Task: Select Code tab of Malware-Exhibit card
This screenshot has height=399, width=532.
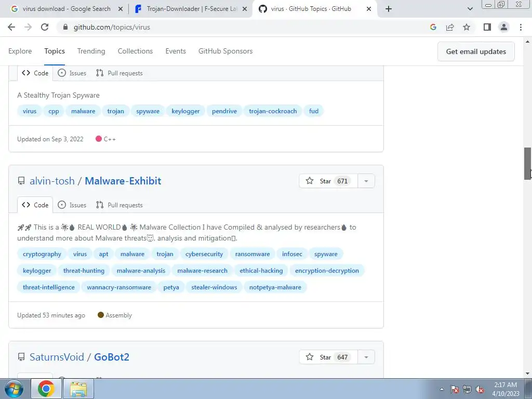Action: pyautogui.click(x=35, y=205)
